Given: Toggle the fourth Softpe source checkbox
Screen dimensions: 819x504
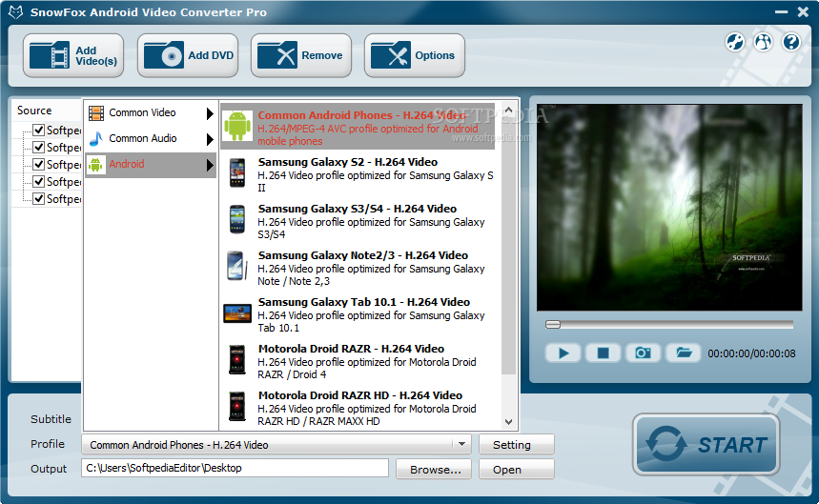Looking at the screenshot, I should tap(39, 182).
